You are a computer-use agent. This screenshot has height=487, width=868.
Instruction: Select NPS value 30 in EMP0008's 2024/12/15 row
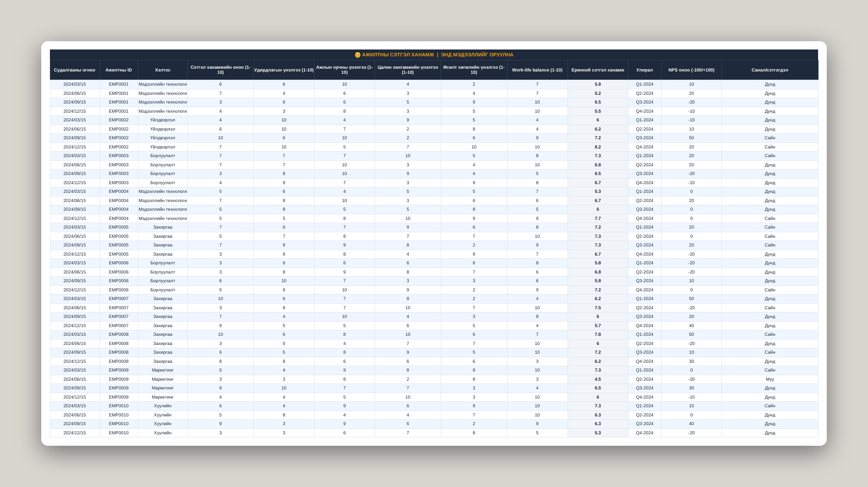[691, 361]
